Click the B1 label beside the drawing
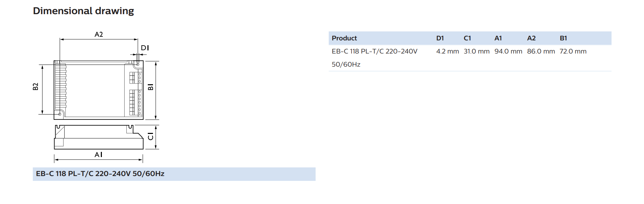The width and height of the screenshot is (644, 204). point(151,87)
